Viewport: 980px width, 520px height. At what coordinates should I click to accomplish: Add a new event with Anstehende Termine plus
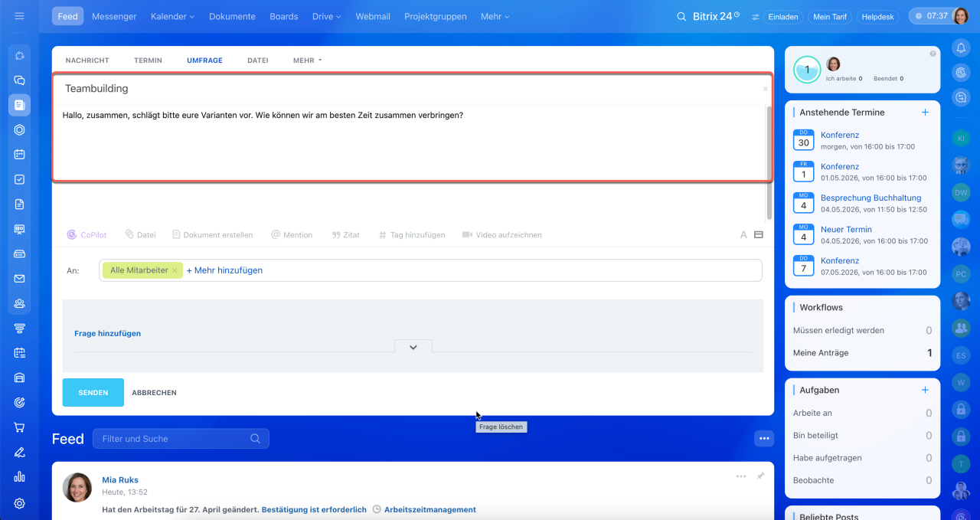925,112
